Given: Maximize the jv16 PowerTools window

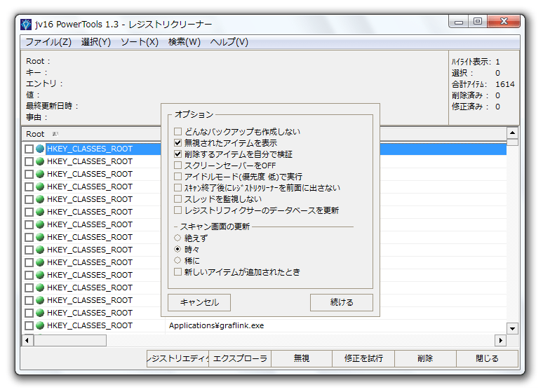Looking at the screenshot, I should point(478,22).
